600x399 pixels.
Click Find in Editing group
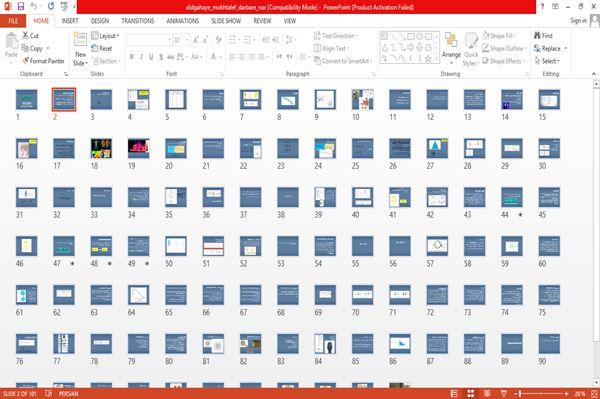[x=543, y=36]
